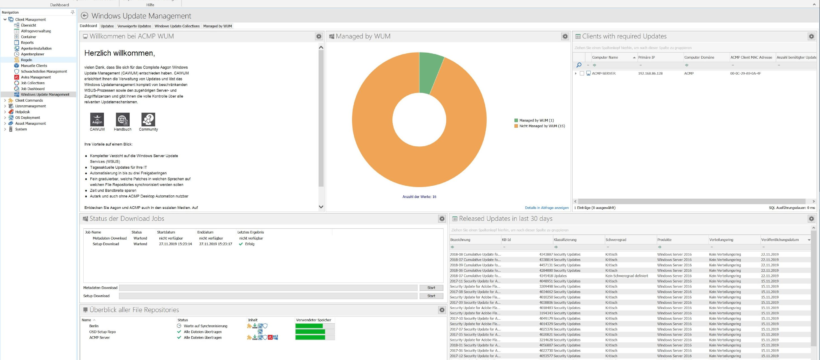Open settings gear of Released Updates panel

pyautogui.click(x=812, y=219)
